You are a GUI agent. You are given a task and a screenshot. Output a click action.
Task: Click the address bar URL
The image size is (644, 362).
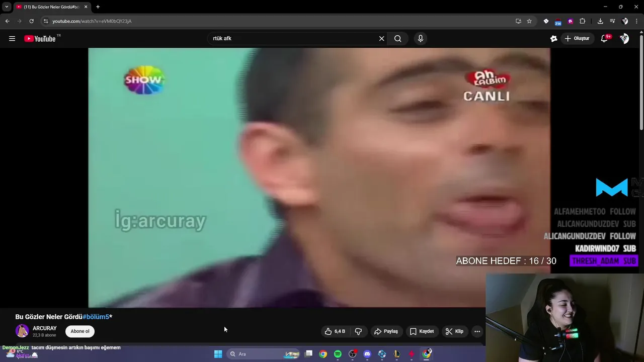92,21
